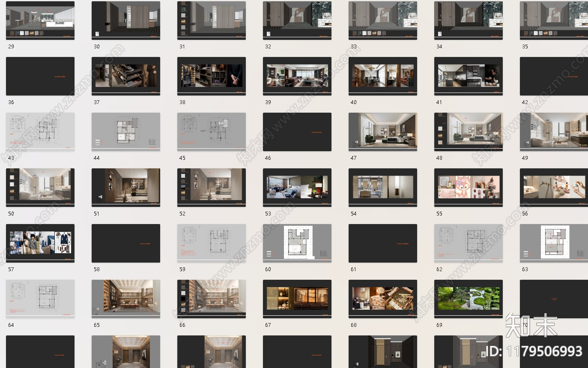The image size is (588, 368).
Task: Select slide 60 white floor plan
Action: tap(297, 243)
